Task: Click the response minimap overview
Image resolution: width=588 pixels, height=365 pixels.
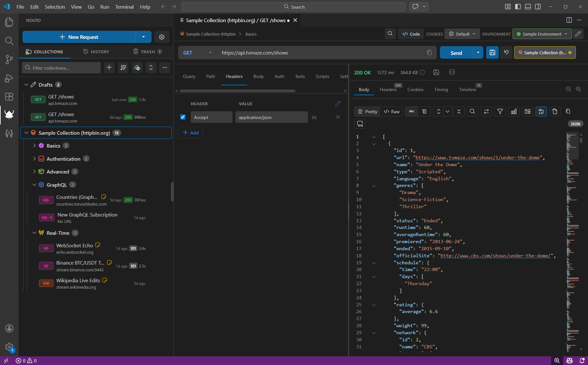Action: (x=572, y=241)
